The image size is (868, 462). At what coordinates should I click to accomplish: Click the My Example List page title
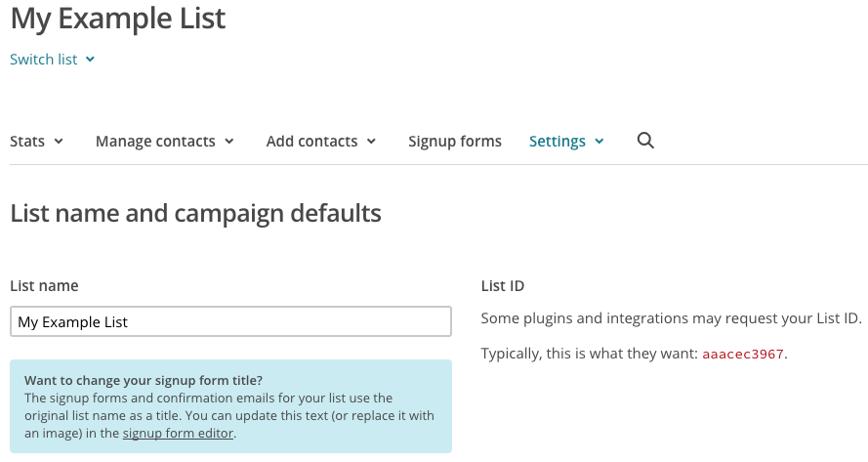pyautogui.click(x=118, y=18)
